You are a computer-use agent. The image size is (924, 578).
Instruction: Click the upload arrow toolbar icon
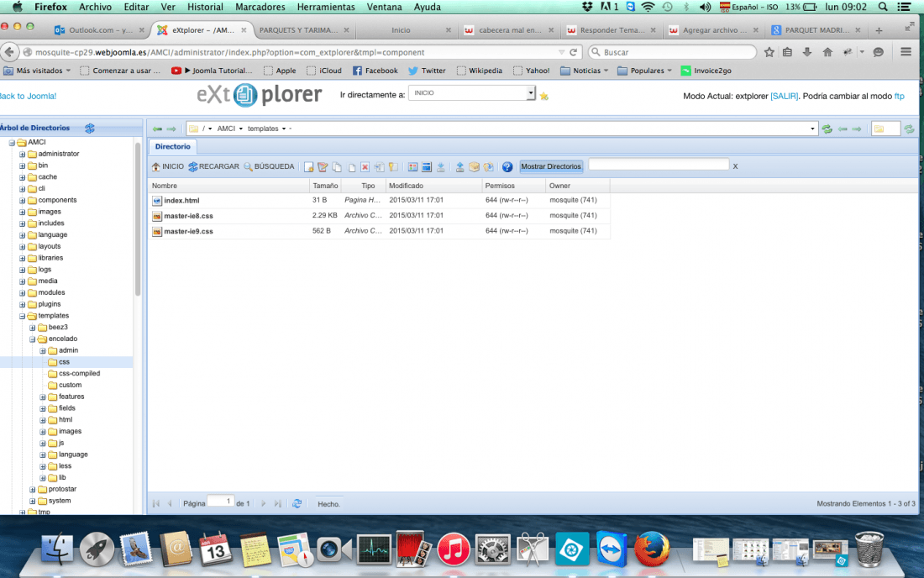click(459, 167)
